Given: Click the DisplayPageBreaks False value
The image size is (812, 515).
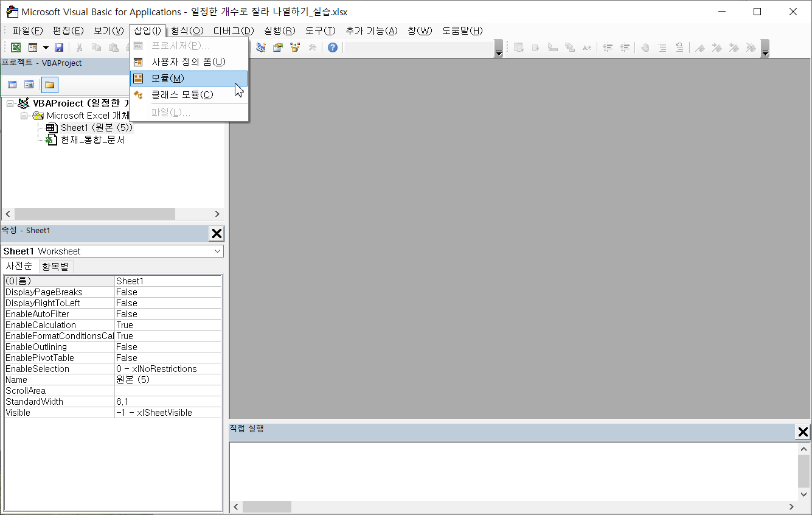Looking at the screenshot, I should click(x=168, y=292).
